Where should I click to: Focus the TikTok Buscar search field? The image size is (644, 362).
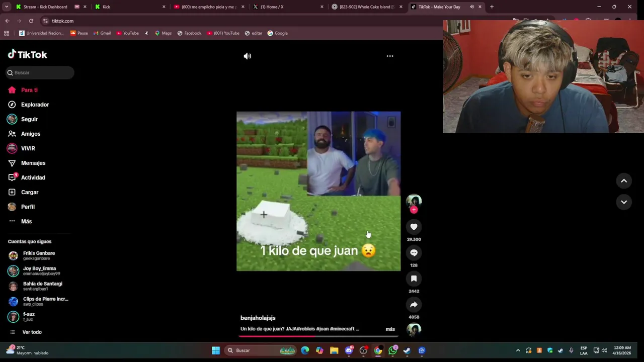tap(40, 72)
